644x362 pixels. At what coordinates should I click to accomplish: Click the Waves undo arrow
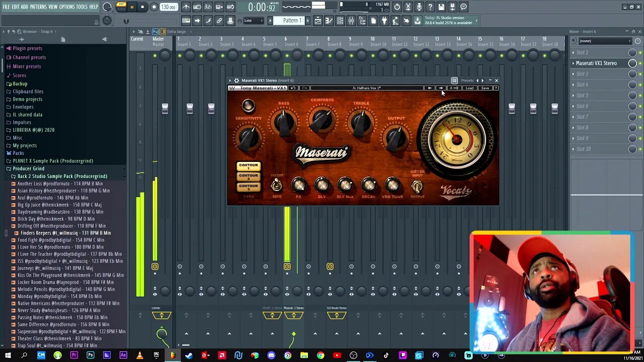coord(293,88)
